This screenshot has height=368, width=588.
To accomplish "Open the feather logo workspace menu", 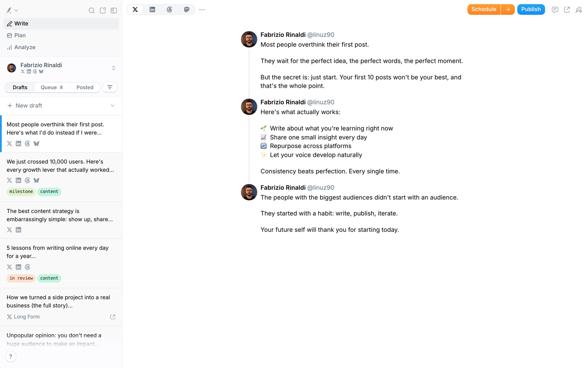I will (12, 10).
